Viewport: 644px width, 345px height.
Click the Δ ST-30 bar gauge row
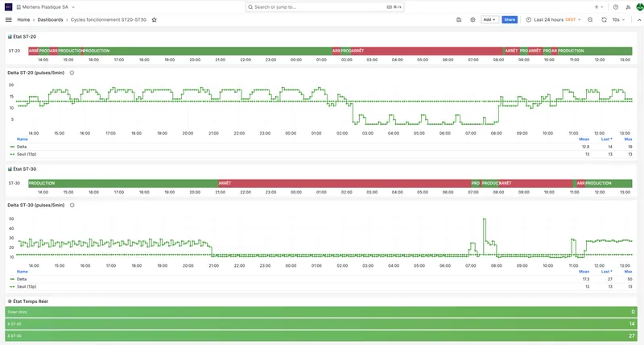click(321, 336)
